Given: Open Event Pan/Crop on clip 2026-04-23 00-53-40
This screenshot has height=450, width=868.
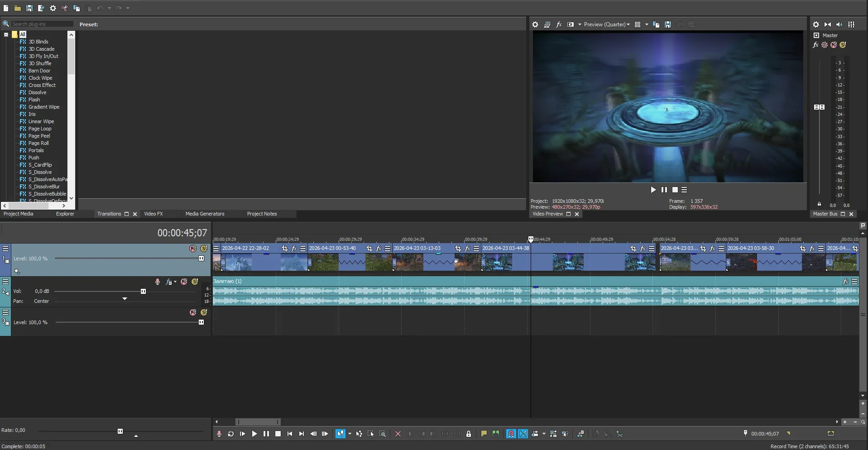Looking at the screenshot, I should tap(369, 249).
